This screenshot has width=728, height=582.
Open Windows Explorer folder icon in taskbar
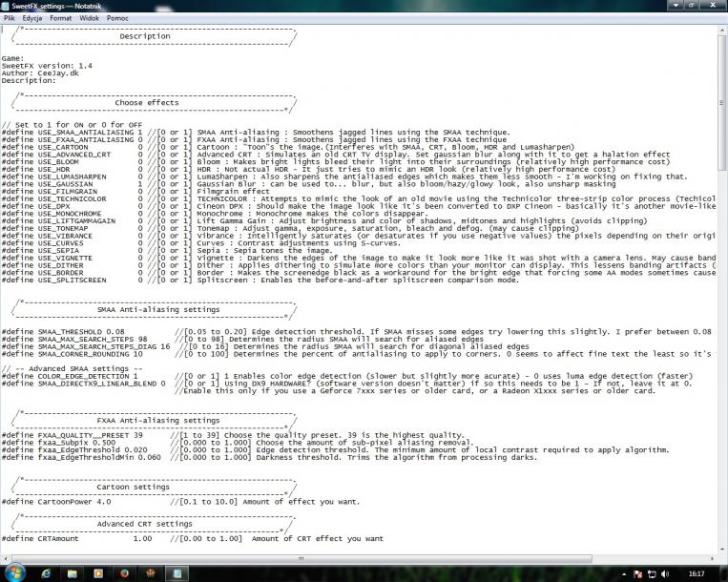pyautogui.click(x=72, y=572)
